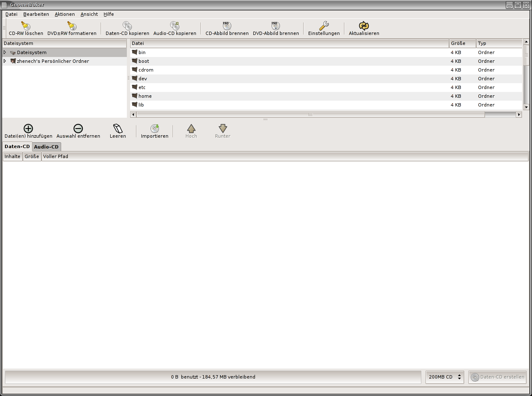Switch to the Audio-CD tab
Viewport: 532px width, 396px height.
(x=47, y=147)
